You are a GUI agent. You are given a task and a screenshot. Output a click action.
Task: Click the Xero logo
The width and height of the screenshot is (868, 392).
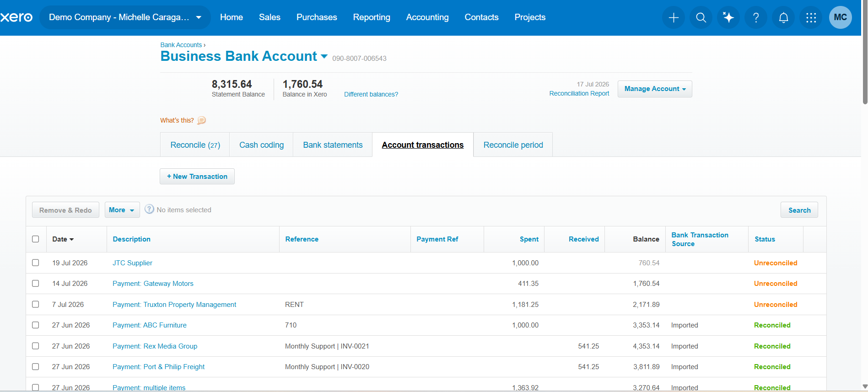point(16,17)
